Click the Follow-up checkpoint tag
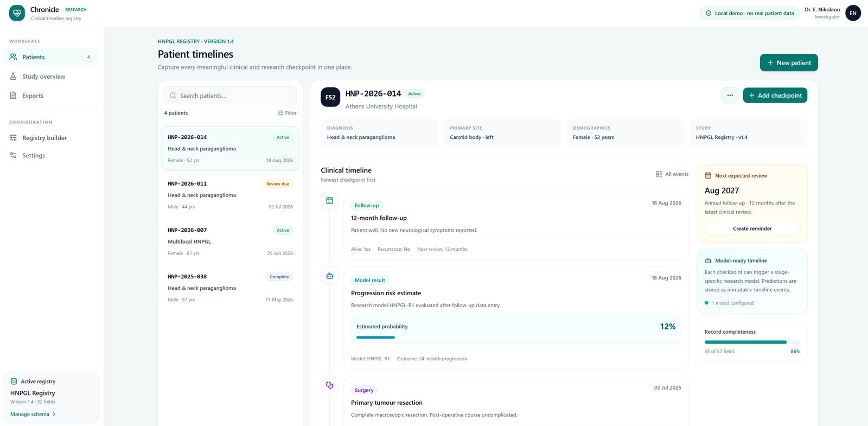This screenshot has height=426, width=868. click(x=367, y=206)
